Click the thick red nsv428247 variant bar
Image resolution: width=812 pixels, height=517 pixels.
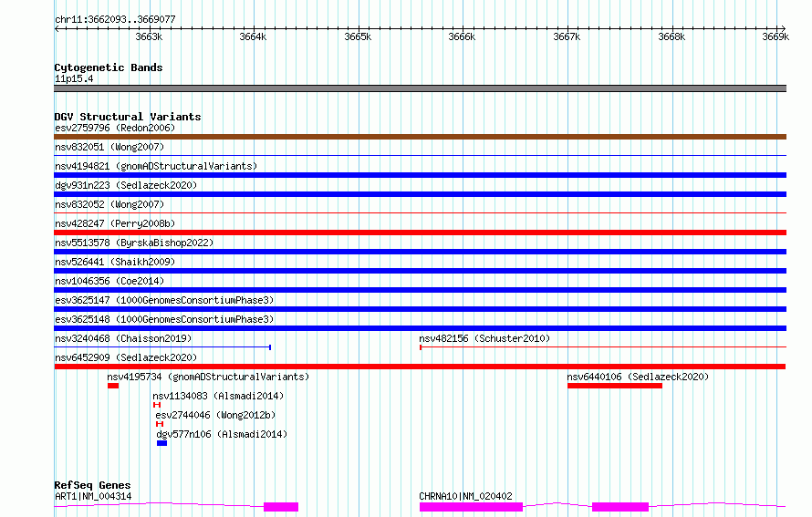(x=420, y=233)
